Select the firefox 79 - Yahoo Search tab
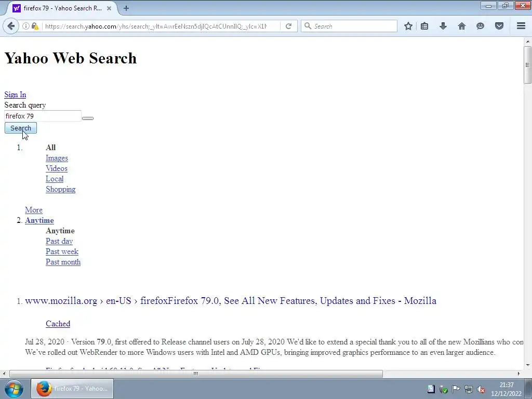 click(x=62, y=8)
